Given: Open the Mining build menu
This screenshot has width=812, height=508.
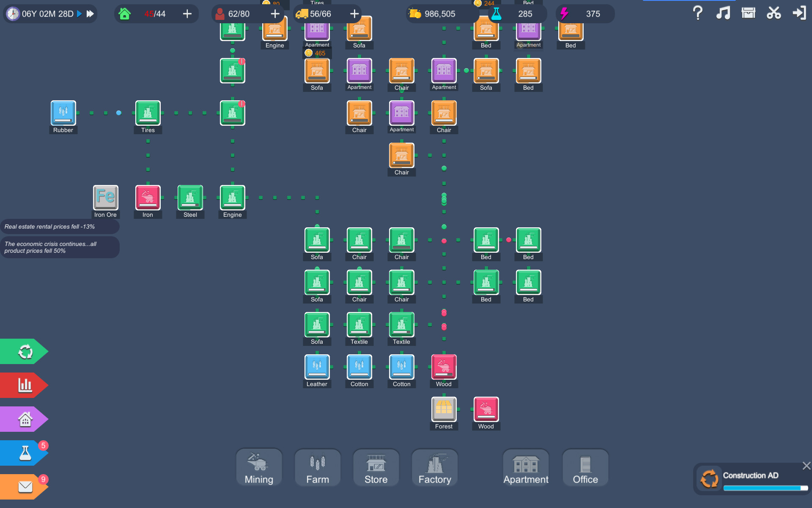Looking at the screenshot, I should (x=258, y=468).
